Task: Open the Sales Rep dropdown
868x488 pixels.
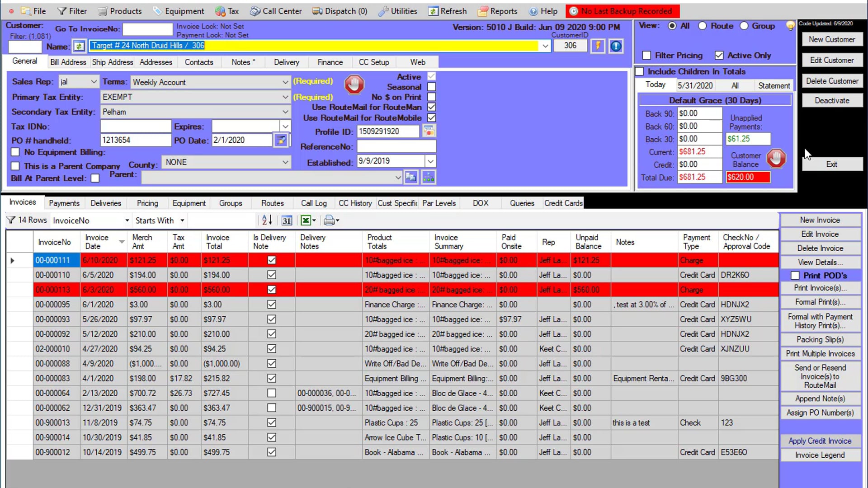Action: 94,82
